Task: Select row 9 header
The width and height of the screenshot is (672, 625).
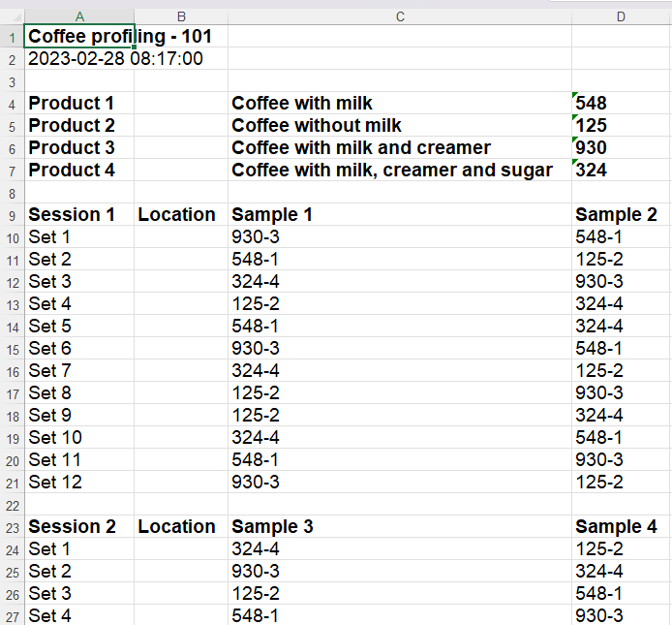Action: point(12,215)
